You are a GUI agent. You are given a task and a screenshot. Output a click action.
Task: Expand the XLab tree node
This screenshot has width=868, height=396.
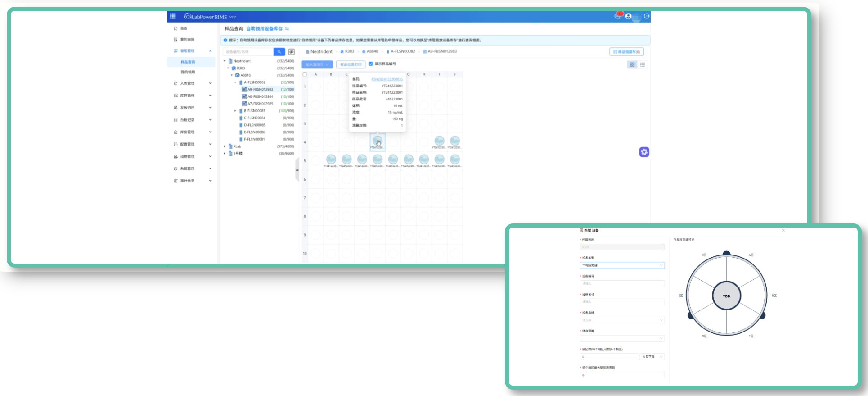[225, 146]
